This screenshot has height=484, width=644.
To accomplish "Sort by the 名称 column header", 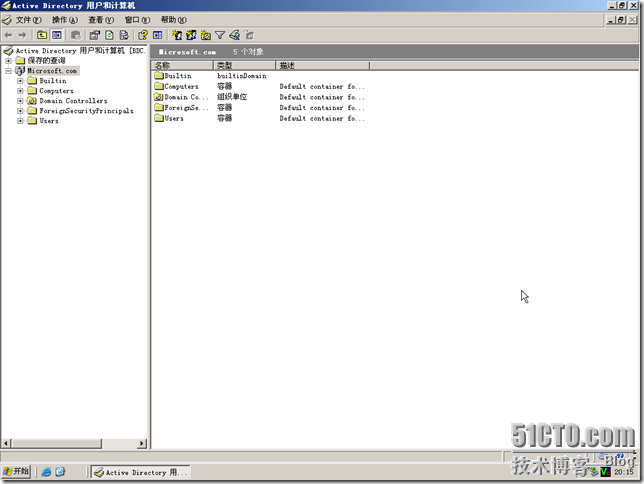I will (182, 66).
